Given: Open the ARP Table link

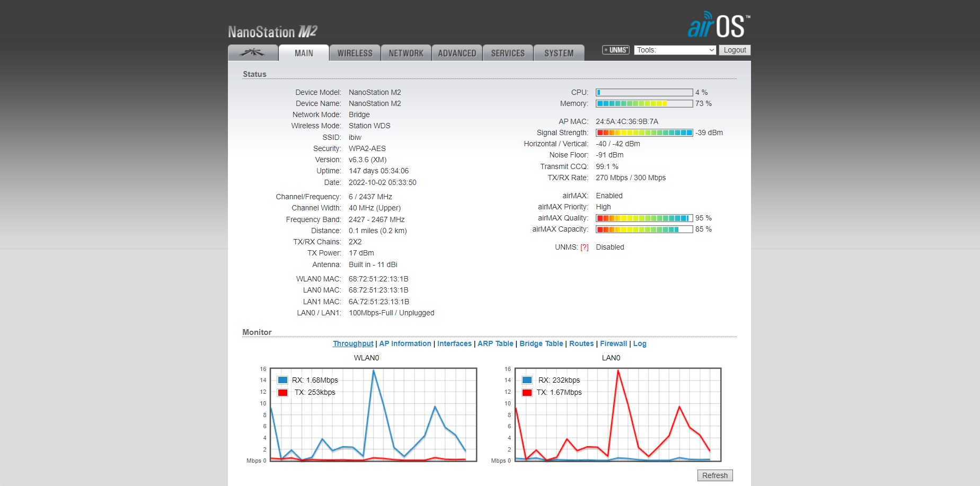Looking at the screenshot, I should pos(495,343).
